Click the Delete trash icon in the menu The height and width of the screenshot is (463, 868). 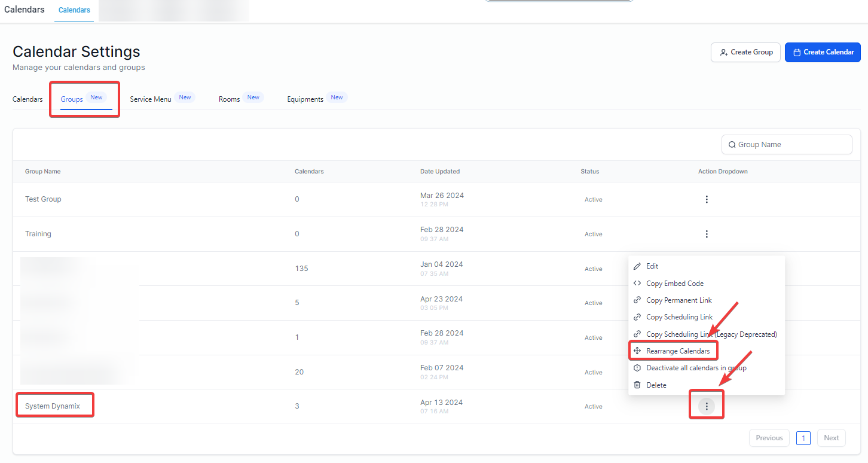pyautogui.click(x=638, y=385)
